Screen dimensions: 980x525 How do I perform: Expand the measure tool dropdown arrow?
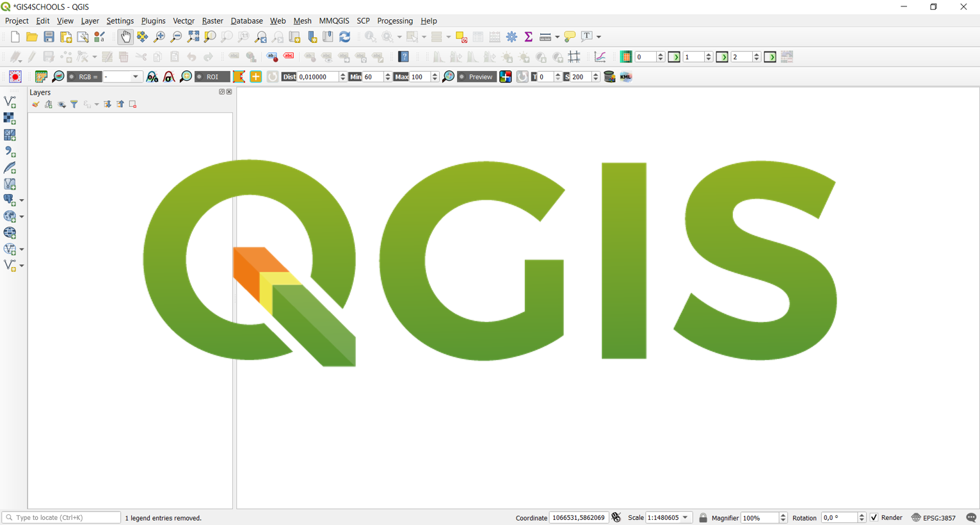coord(558,37)
